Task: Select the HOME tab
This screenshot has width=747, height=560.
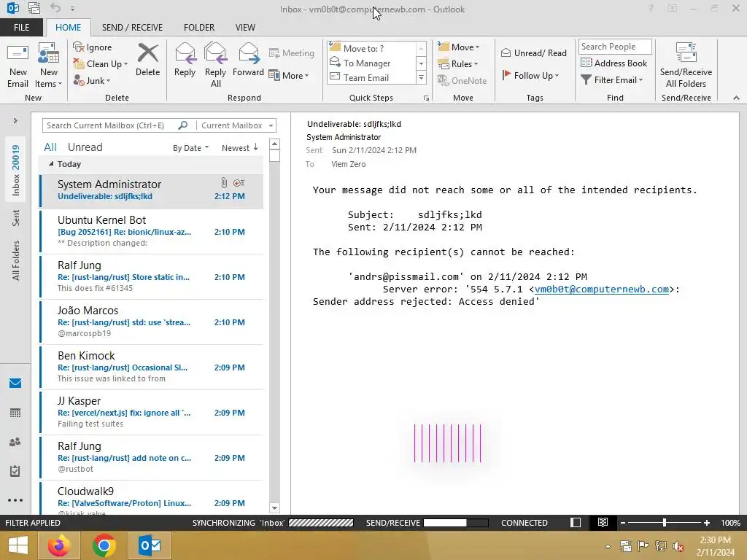Action: point(68,27)
